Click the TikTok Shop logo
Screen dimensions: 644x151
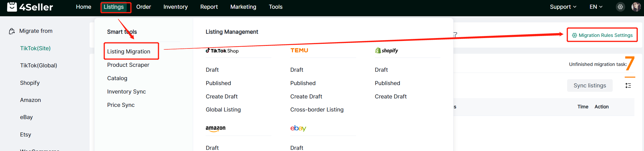point(222,51)
